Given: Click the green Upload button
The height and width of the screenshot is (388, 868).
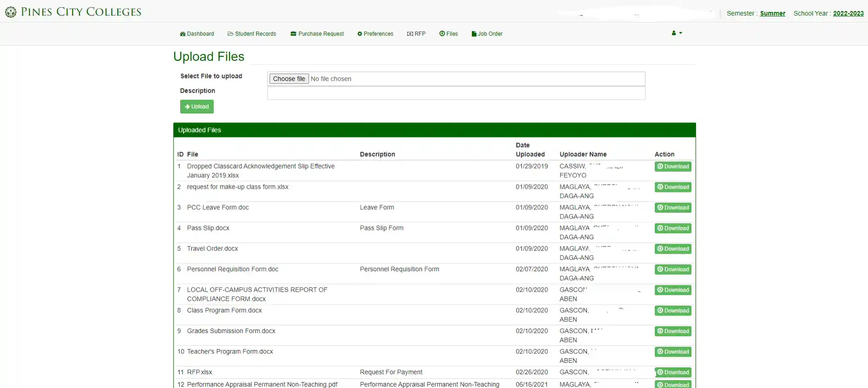Looking at the screenshot, I should (x=197, y=107).
